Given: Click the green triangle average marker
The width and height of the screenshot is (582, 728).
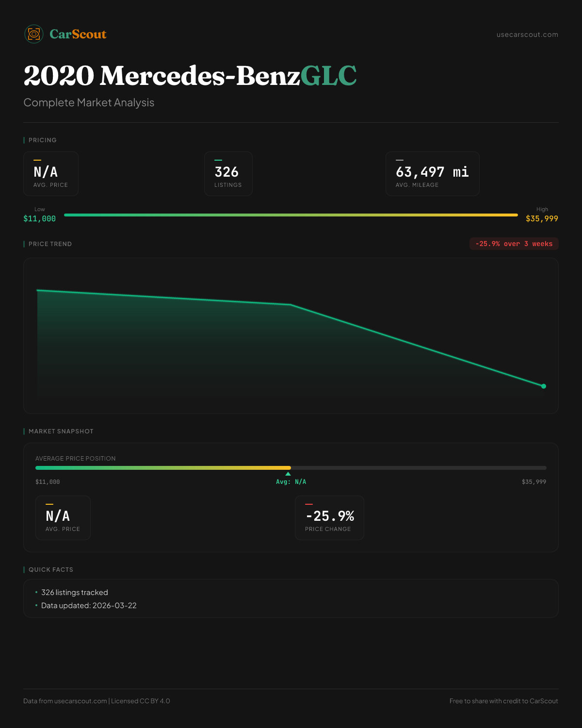Looking at the screenshot, I should pyautogui.click(x=288, y=474).
